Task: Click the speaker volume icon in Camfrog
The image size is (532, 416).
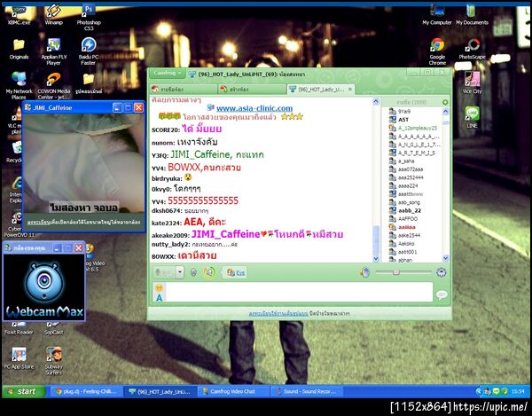Action: click(x=364, y=272)
